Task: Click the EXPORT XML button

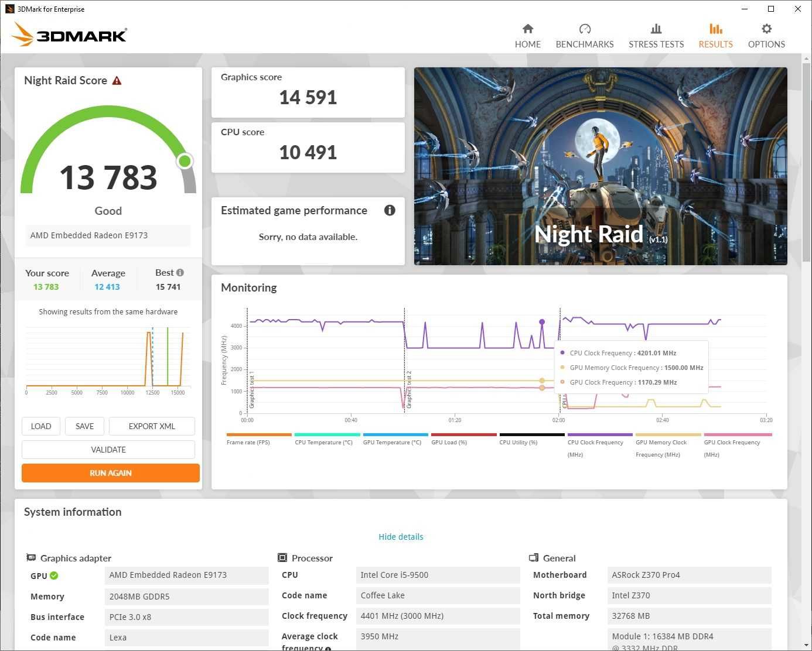Action: pos(152,426)
